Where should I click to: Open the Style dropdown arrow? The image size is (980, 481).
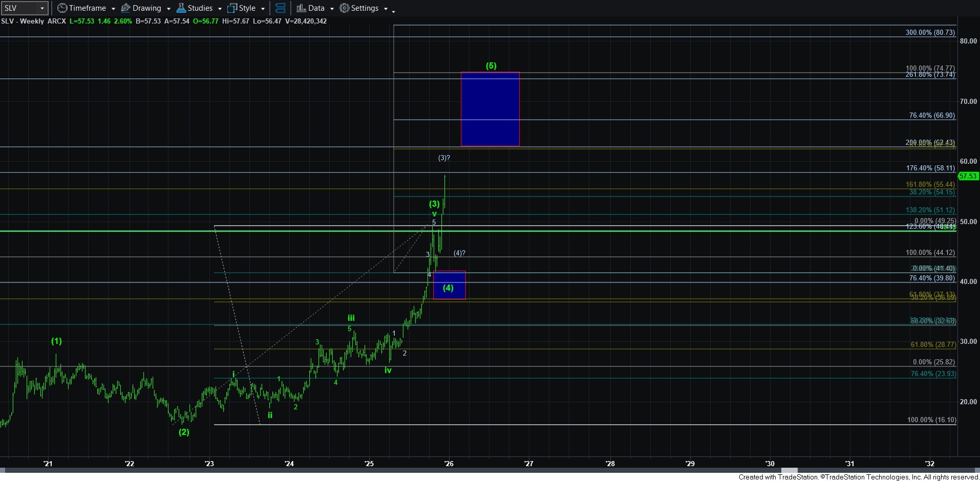tap(263, 9)
